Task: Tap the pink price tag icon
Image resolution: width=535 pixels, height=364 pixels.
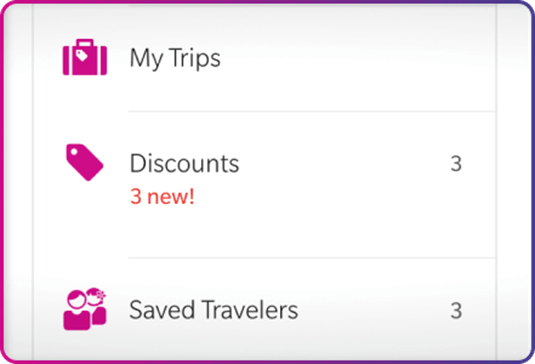Action: (x=85, y=162)
